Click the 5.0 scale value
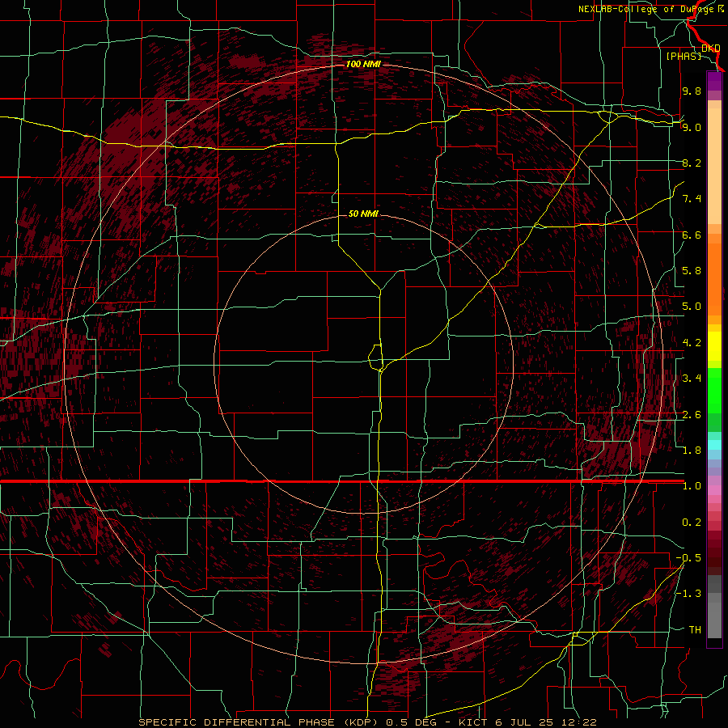Viewport: 728px width, 728px height. click(x=692, y=307)
